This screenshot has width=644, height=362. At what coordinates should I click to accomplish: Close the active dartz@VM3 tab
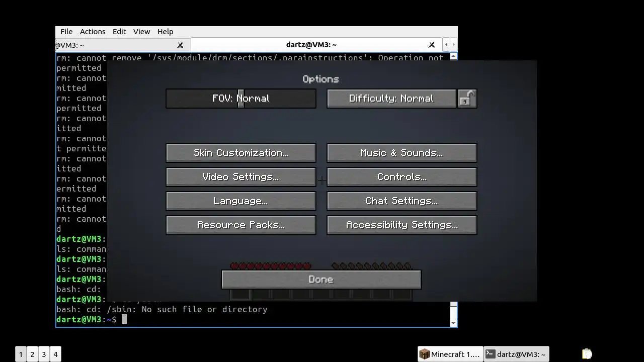pyautogui.click(x=431, y=45)
